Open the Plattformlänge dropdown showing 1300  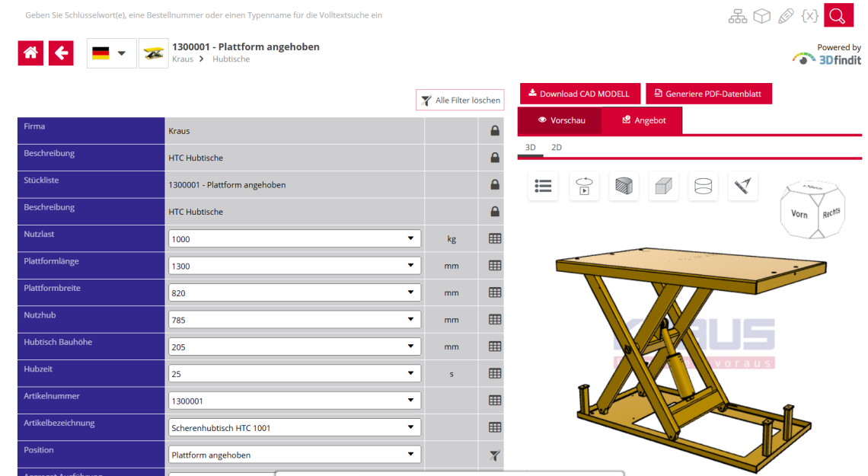pos(295,266)
